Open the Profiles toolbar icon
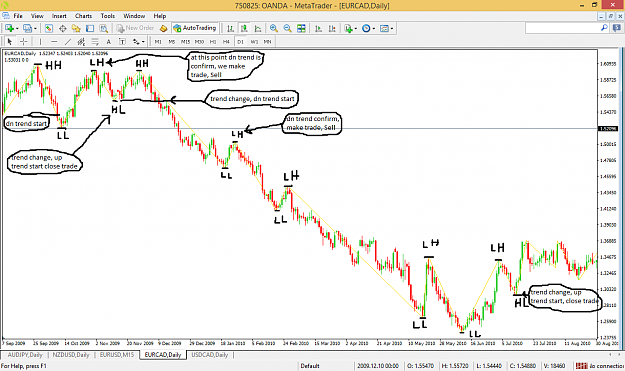 (27, 28)
